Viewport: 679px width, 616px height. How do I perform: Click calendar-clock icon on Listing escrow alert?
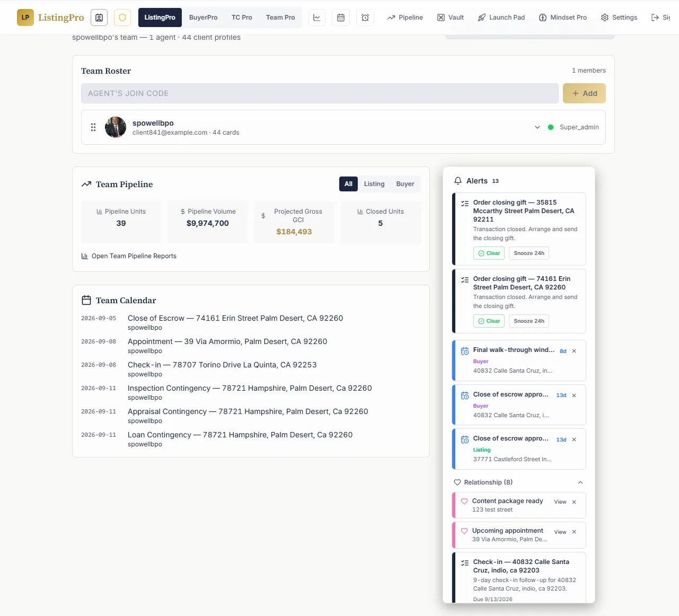[465, 439]
